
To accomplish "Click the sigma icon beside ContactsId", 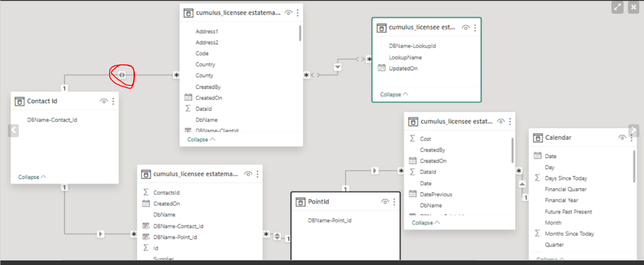I will (x=146, y=192).
